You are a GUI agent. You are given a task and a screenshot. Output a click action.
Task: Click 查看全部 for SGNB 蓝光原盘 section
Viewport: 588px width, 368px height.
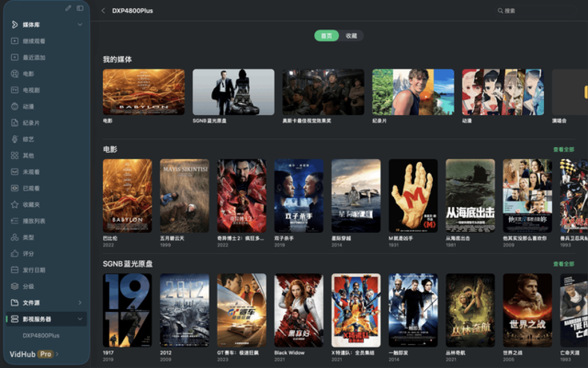click(563, 264)
